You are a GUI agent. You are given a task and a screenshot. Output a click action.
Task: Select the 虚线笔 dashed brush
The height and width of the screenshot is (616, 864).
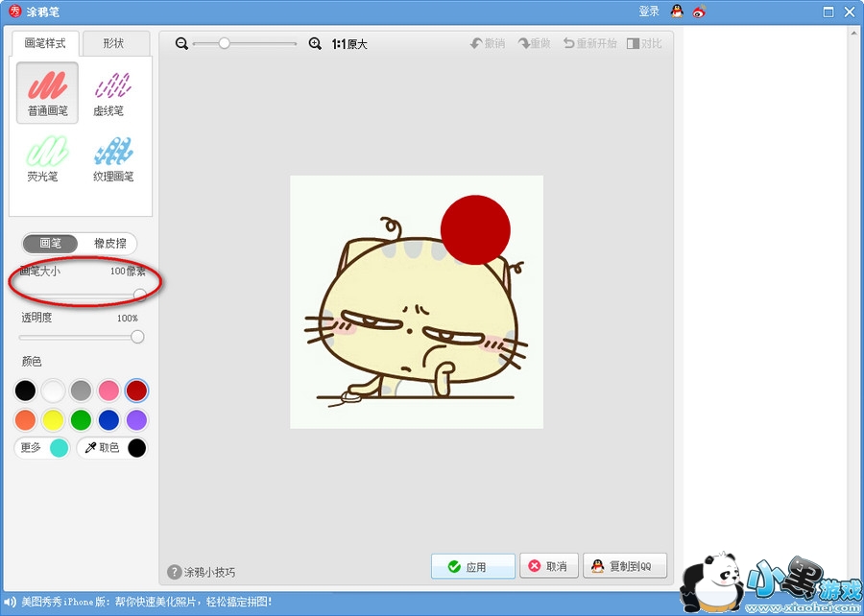(x=109, y=93)
